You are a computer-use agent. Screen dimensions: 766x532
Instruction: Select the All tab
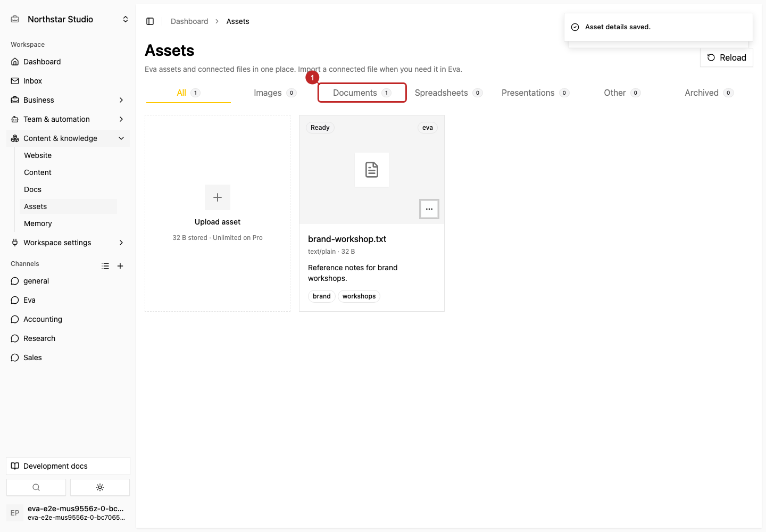(x=188, y=93)
